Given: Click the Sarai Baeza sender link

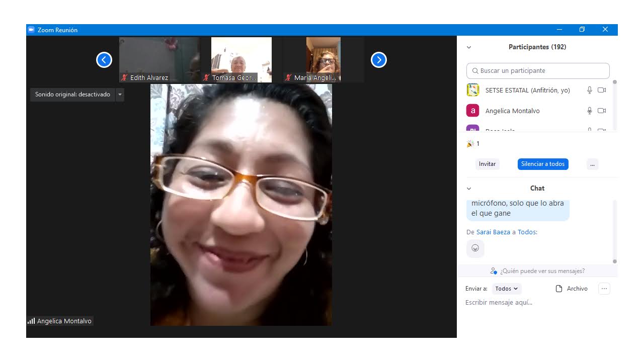Looking at the screenshot, I should click(x=493, y=232).
